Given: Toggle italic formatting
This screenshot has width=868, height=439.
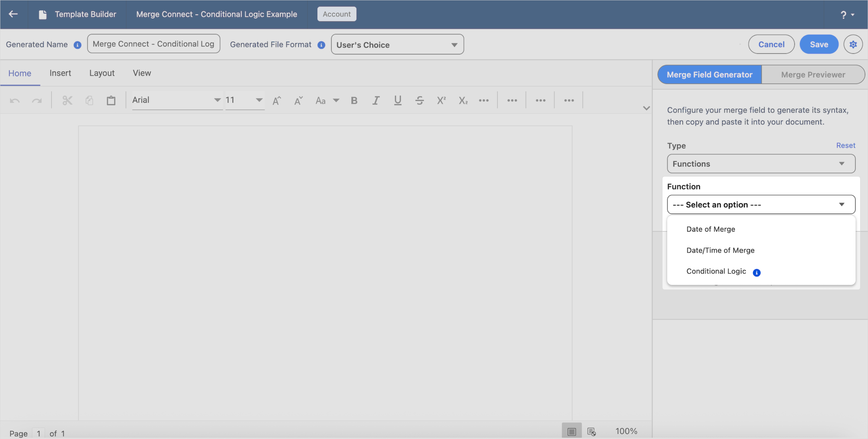Looking at the screenshot, I should click(x=376, y=100).
